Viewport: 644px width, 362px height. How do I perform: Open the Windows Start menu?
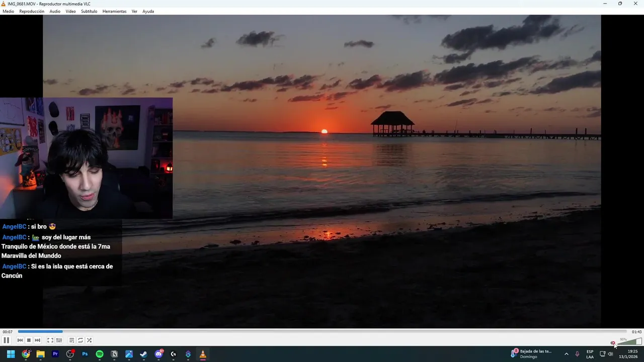pos(11,354)
